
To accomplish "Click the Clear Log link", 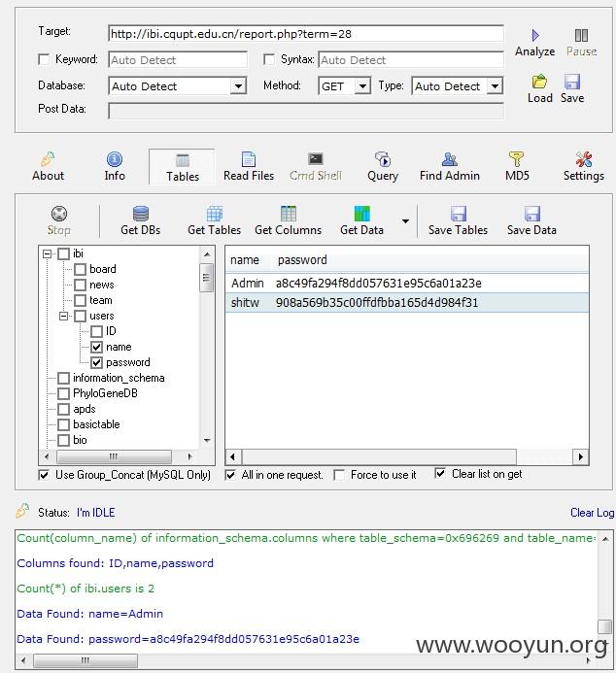I will pos(592,513).
